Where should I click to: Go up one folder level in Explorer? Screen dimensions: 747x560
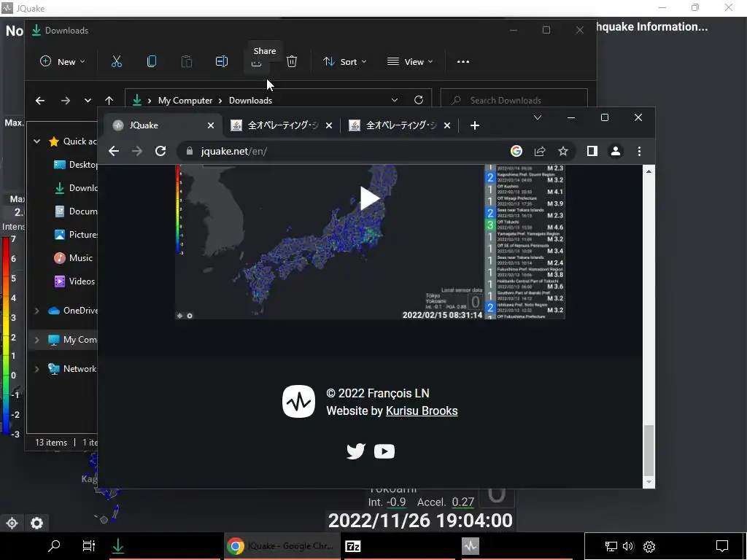tap(109, 101)
